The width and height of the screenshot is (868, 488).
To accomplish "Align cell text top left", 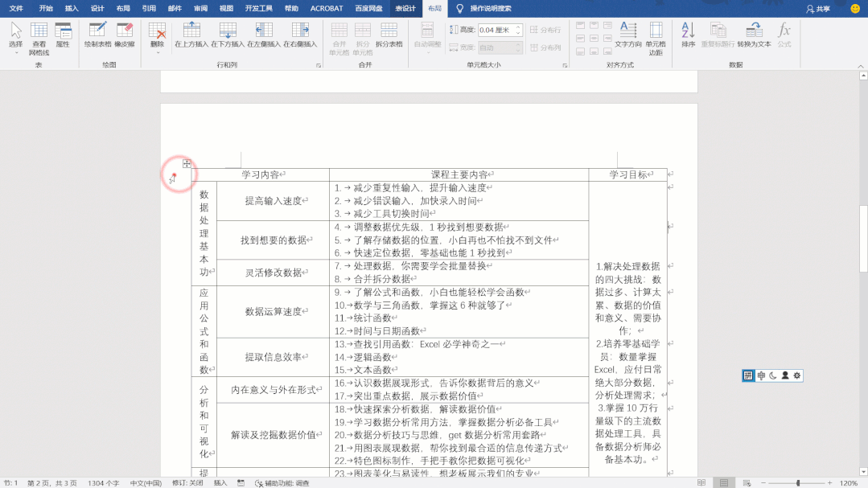I will [x=580, y=26].
